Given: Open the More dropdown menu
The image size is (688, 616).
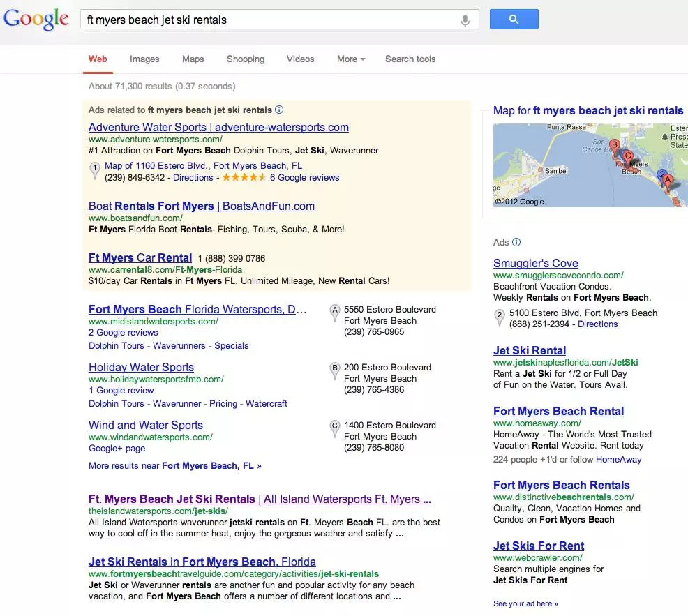Looking at the screenshot, I should pos(350,59).
